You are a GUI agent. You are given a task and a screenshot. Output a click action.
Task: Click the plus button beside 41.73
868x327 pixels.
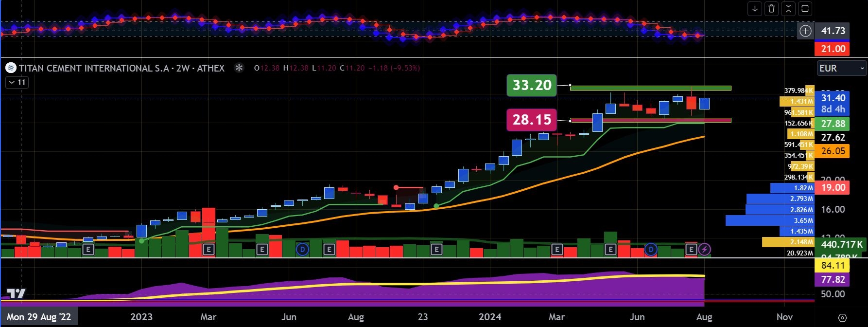click(805, 31)
